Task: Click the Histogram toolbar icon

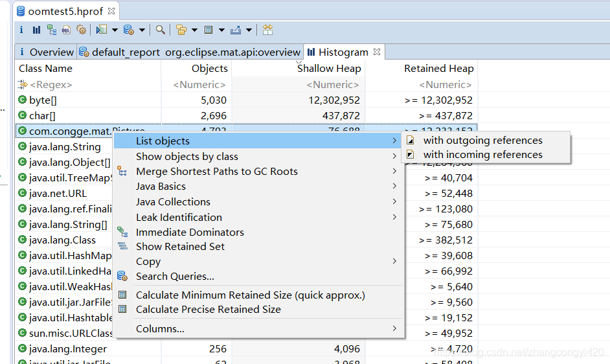Action: [36, 30]
